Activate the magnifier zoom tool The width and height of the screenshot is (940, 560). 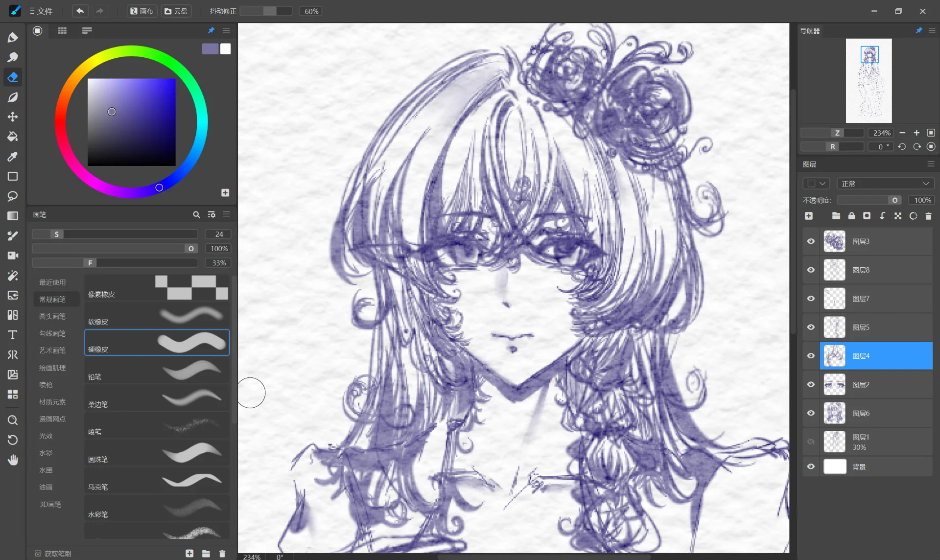pyautogui.click(x=13, y=420)
